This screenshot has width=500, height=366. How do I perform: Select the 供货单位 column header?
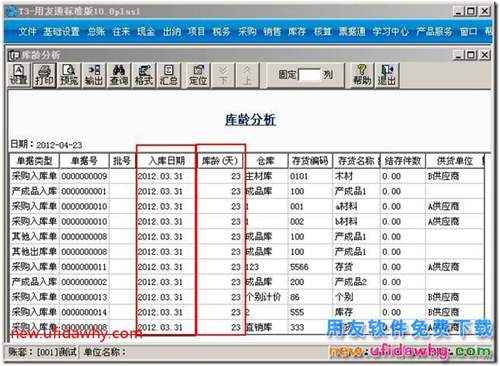tap(455, 161)
